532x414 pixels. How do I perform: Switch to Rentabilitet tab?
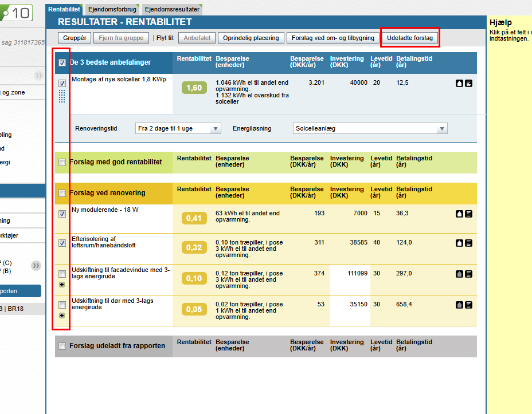pos(64,10)
